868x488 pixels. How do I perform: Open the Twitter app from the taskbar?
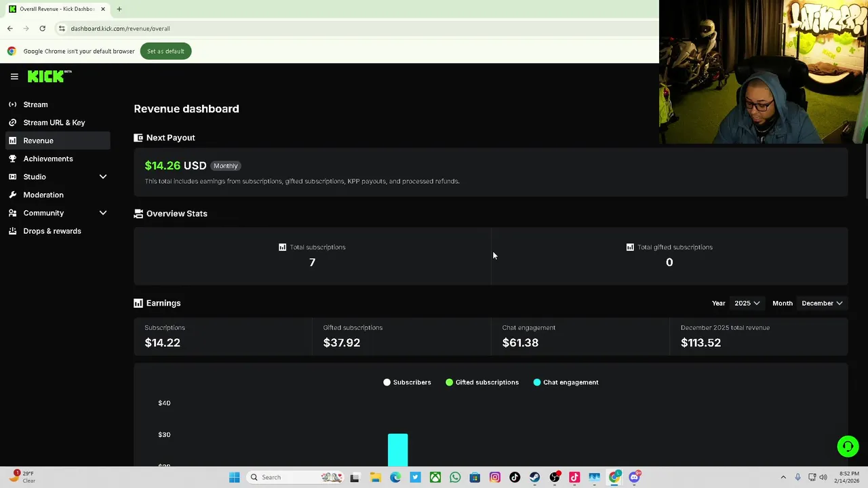click(415, 477)
